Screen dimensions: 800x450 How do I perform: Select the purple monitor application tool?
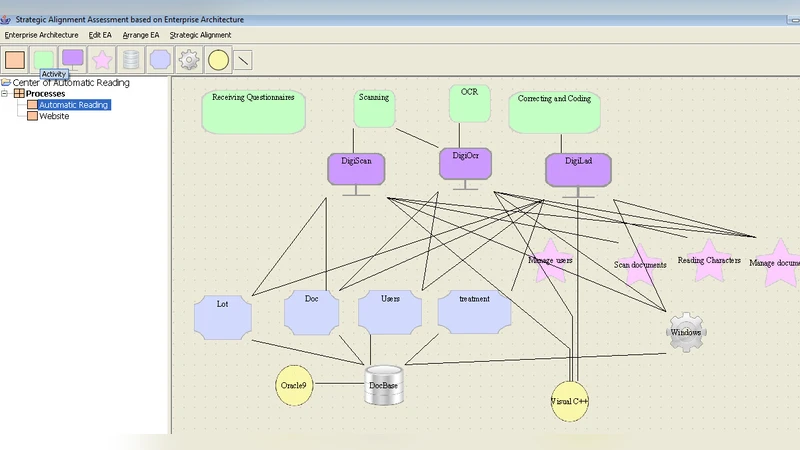(x=73, y=60)
